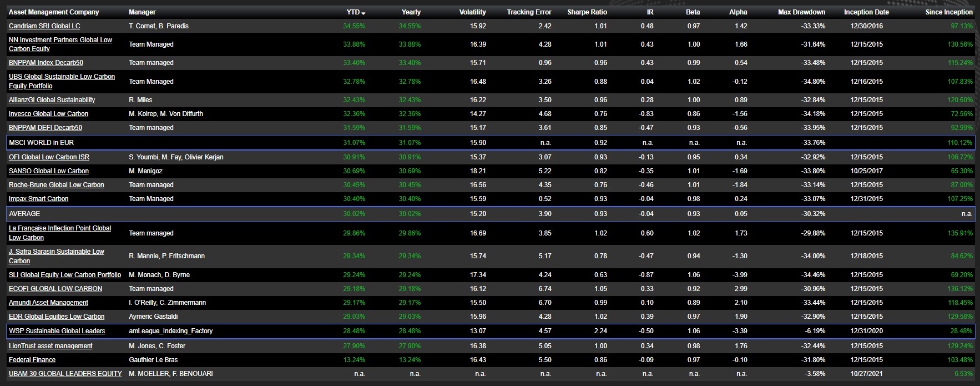
Task: Click Volatility value 18.21
Action: [478, 171]
